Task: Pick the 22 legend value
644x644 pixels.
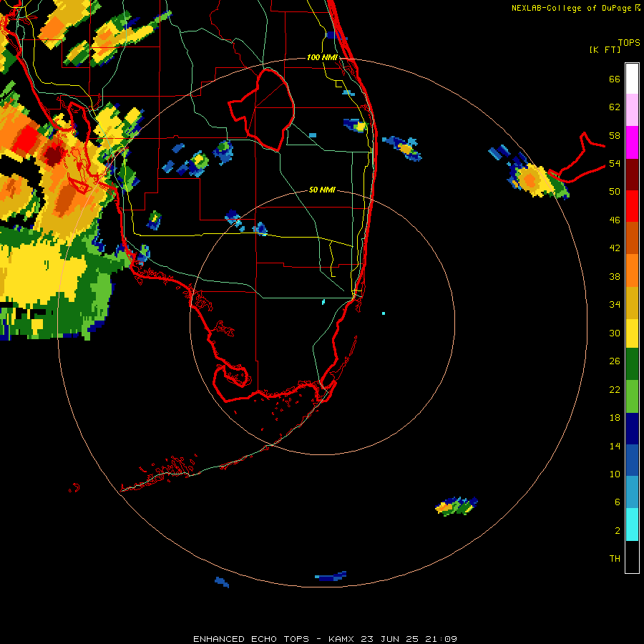Action: [615, 389]
